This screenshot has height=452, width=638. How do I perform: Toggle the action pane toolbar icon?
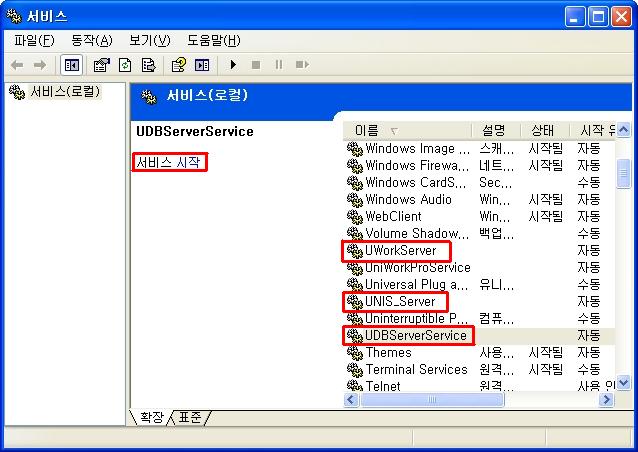[x=202, y=65]
